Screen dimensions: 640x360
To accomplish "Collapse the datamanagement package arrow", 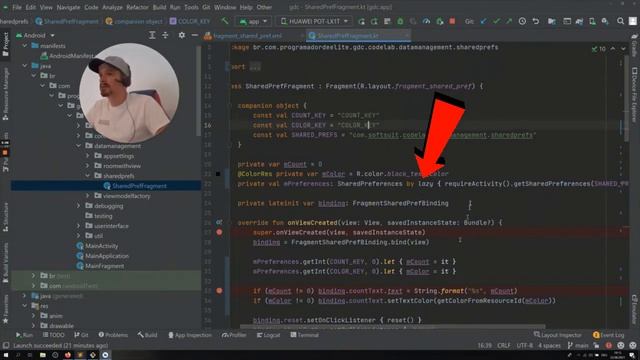I will (78, 146).
